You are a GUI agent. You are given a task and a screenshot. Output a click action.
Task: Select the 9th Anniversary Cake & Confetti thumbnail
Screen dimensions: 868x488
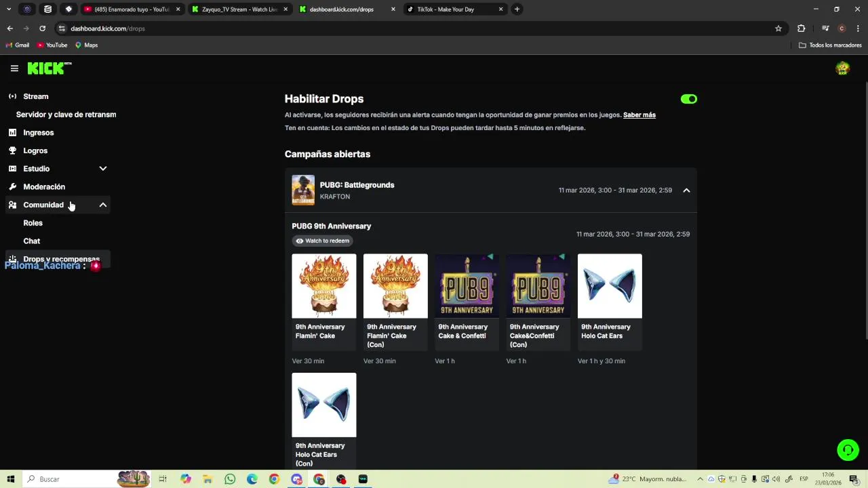point(467,286)
